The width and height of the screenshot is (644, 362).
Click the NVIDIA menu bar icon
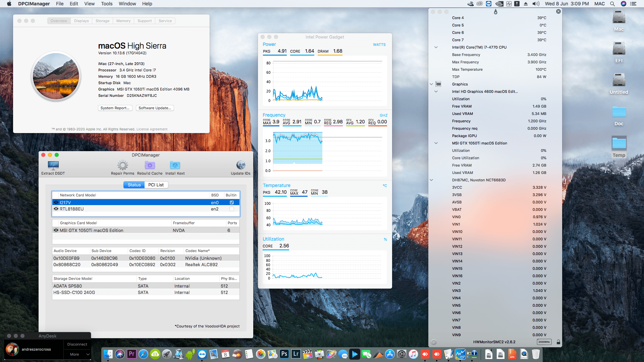click(x=499, y=4)
